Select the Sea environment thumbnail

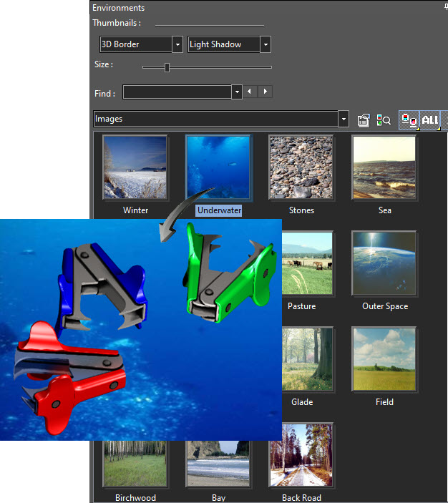click(384, 167)
